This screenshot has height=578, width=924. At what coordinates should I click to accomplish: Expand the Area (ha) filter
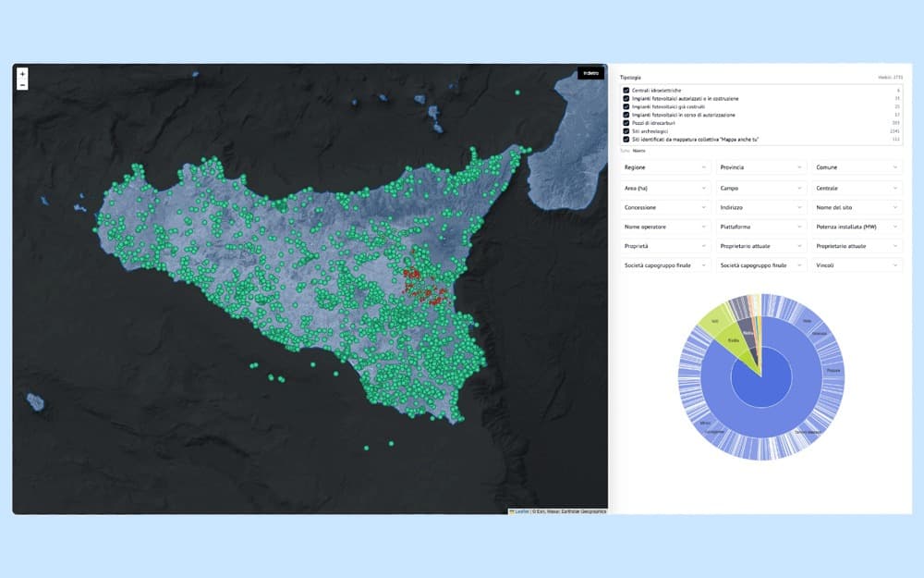pyautogui.click(x=664, y=188)
